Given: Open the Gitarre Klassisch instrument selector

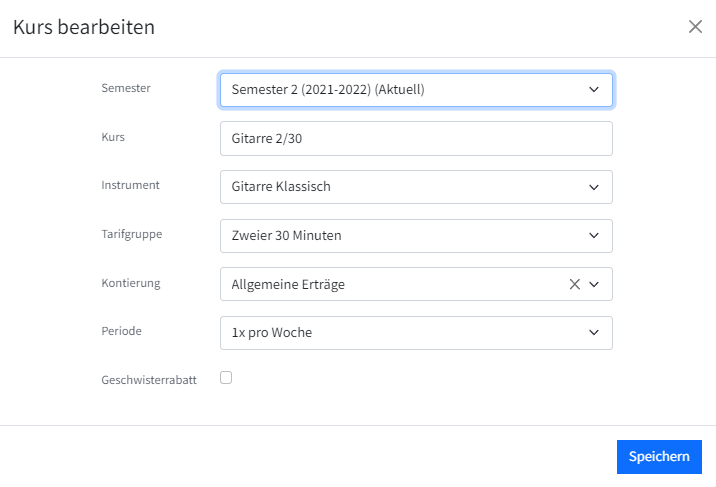Looking at the screenshot, I should click(x=416, y=187).
